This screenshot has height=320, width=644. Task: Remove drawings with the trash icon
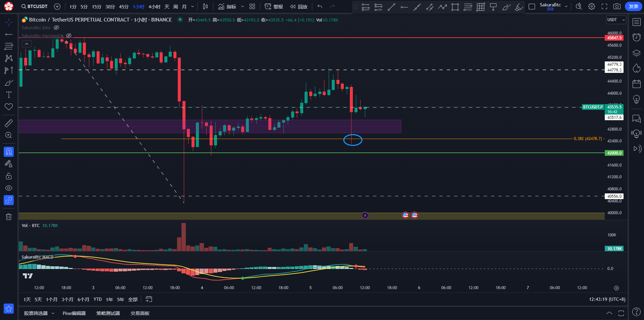(9, 217)
